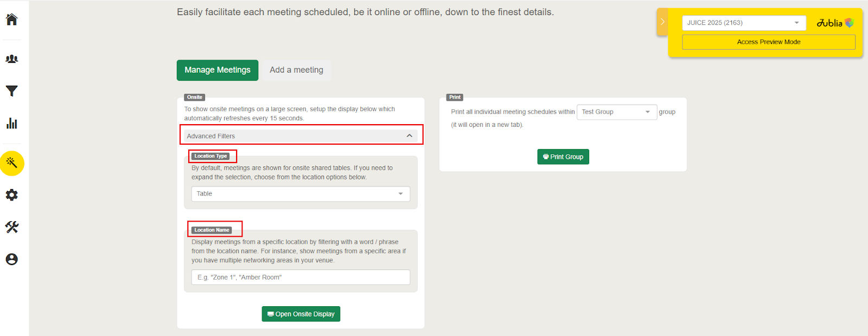
Task: Switch to the Manage Meetings tab
Action: coord(218,70)
